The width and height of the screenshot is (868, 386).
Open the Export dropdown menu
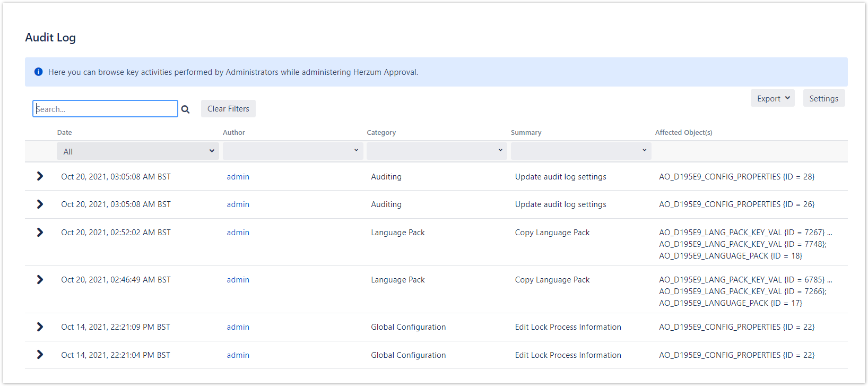(x=772, y=98)
